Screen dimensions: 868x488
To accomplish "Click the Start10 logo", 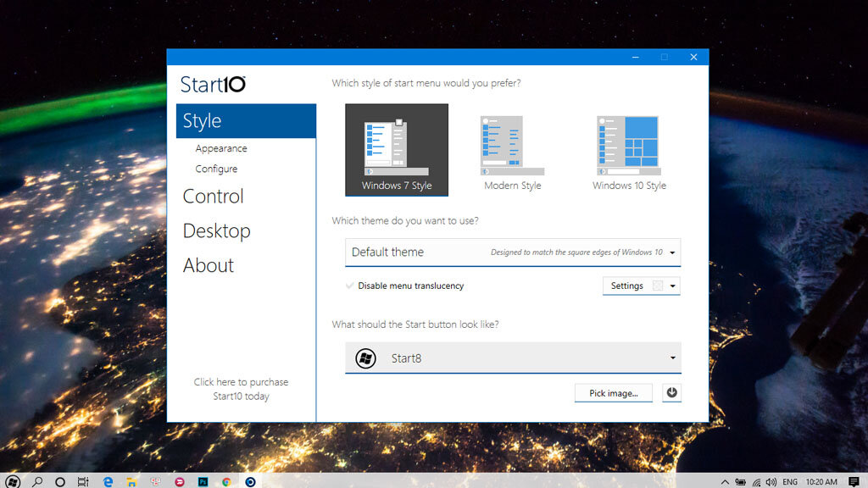I will [x=213, y=84].
